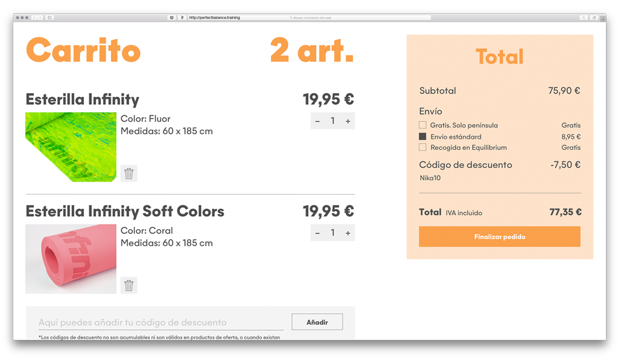The image size is (619, 364).
Task: Decrease quantity of Esterilla Infinity Fluor
Action: 317,121
